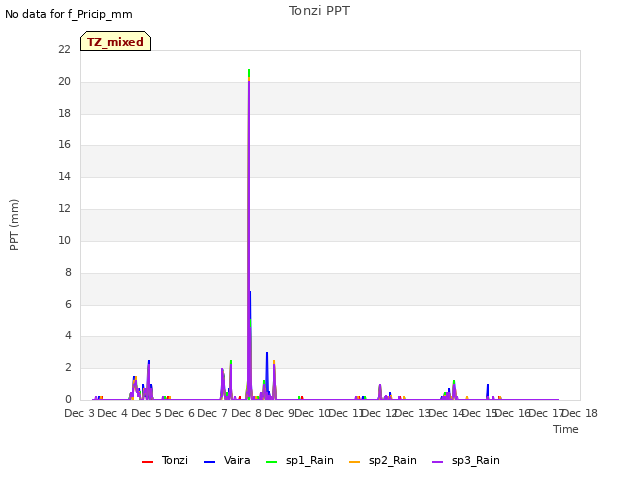Screen dimensions: 640x480
Task: Click the PPT (mm) y-axis label
Action: coord(14,225)
